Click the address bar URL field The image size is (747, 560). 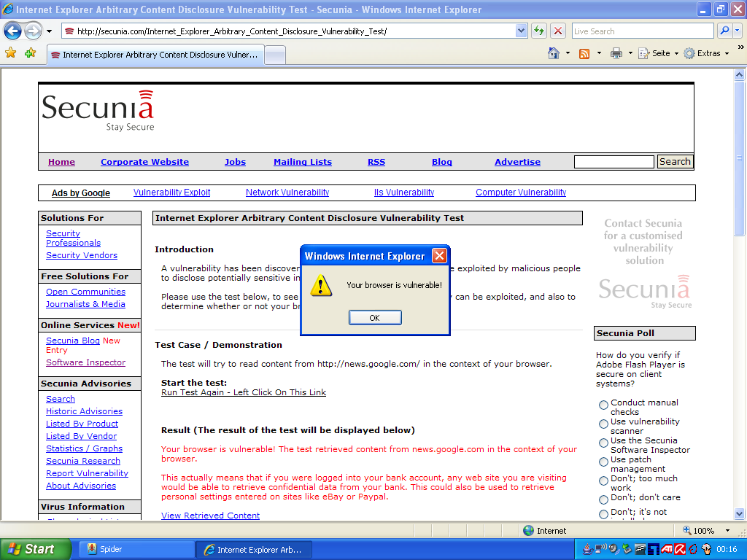[289, 31]
